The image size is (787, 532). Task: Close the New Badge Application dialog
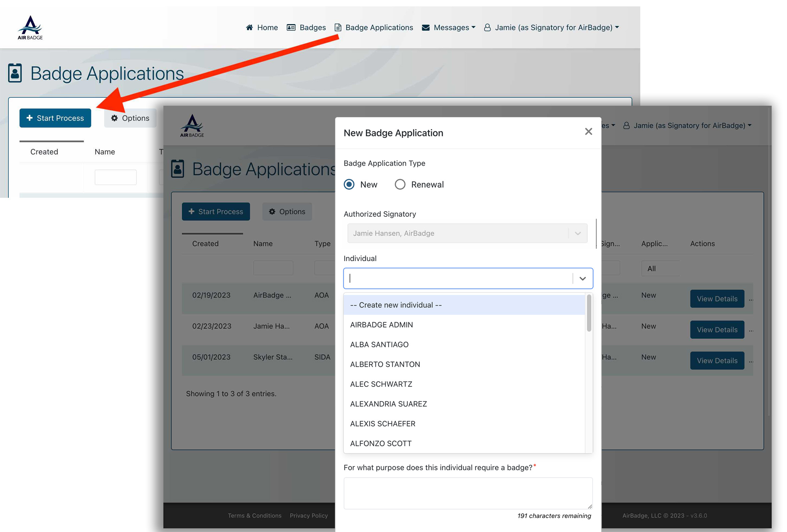click(588, 131)
